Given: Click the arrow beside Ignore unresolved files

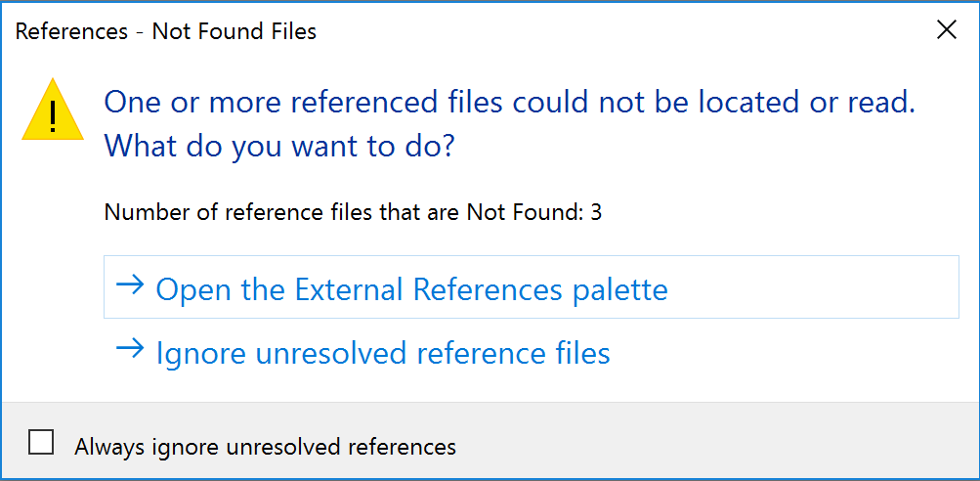Looking at the screenshot, I should (x=129, y=350).
